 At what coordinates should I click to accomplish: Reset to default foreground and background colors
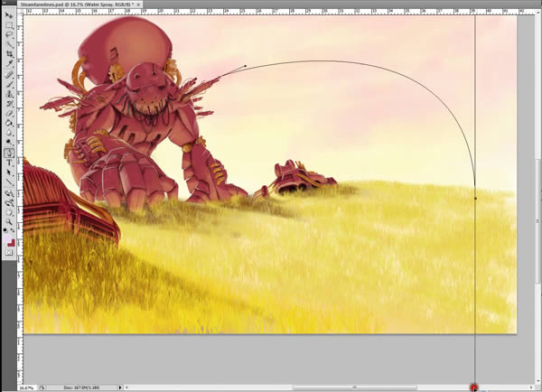(x=5, y=230)
